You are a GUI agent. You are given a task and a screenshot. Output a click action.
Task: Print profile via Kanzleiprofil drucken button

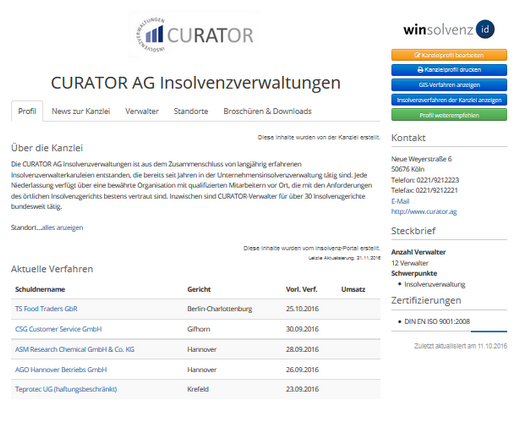[x=449, y=70]
